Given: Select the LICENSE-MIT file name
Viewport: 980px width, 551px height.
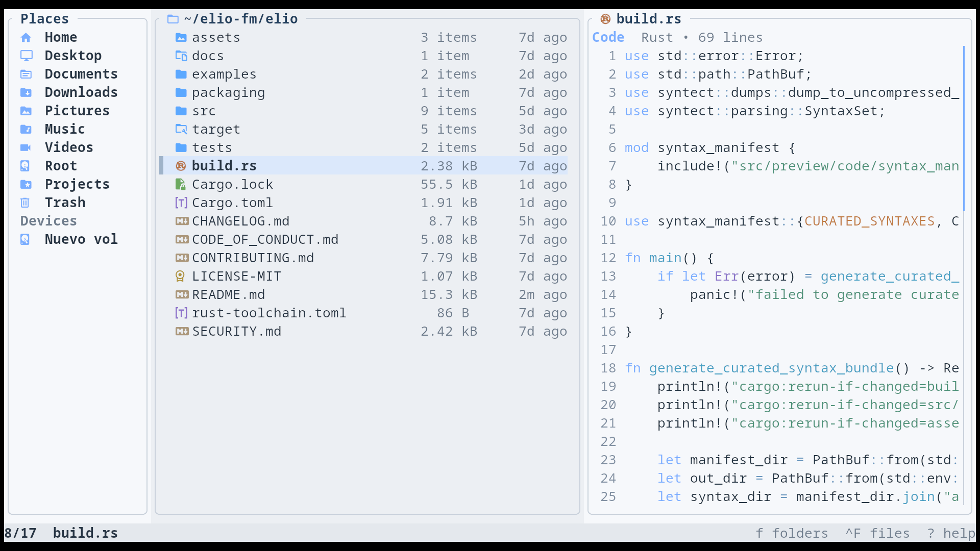Looking at the screenshot, I should pyautogui.click(x=236, y=277).
